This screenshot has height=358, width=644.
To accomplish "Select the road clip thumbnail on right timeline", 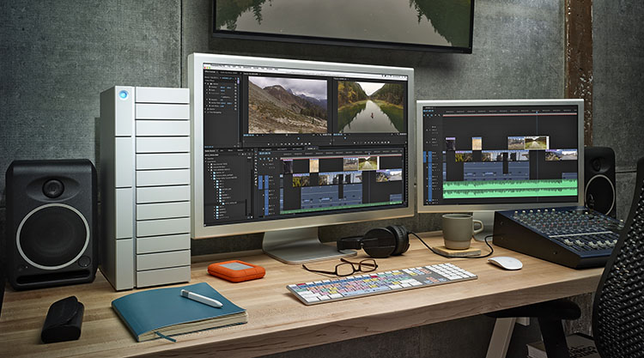I will pyautogui.click(x=534, y=143).
